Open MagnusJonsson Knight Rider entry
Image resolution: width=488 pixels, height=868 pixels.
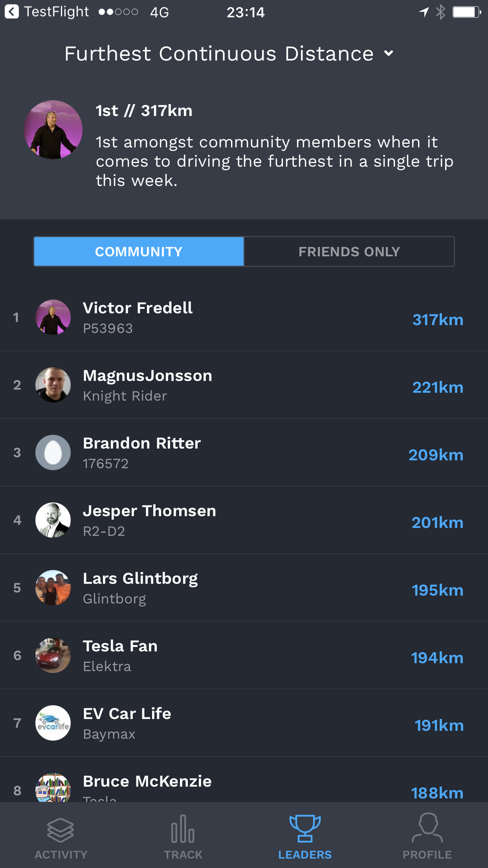(244, 385)
